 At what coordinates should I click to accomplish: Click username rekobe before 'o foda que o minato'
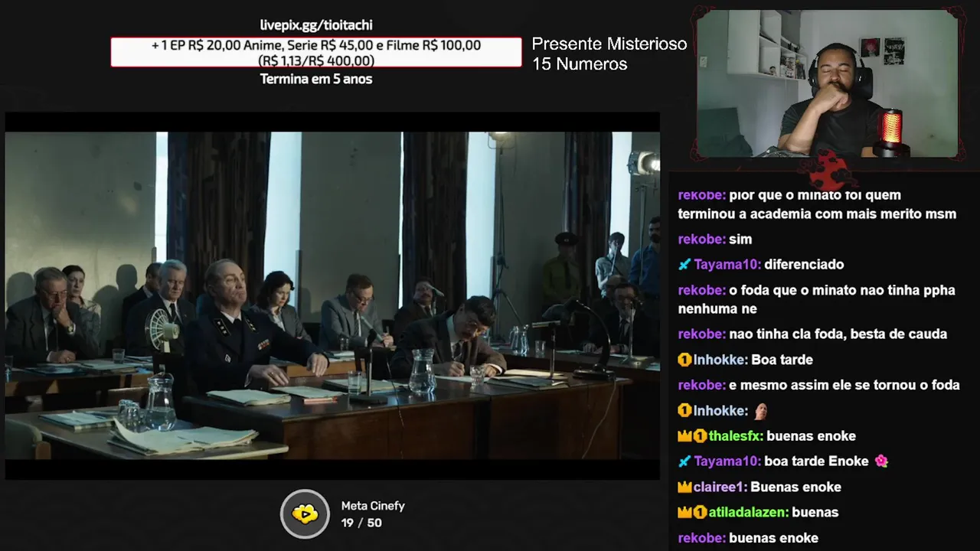point(701,290)
